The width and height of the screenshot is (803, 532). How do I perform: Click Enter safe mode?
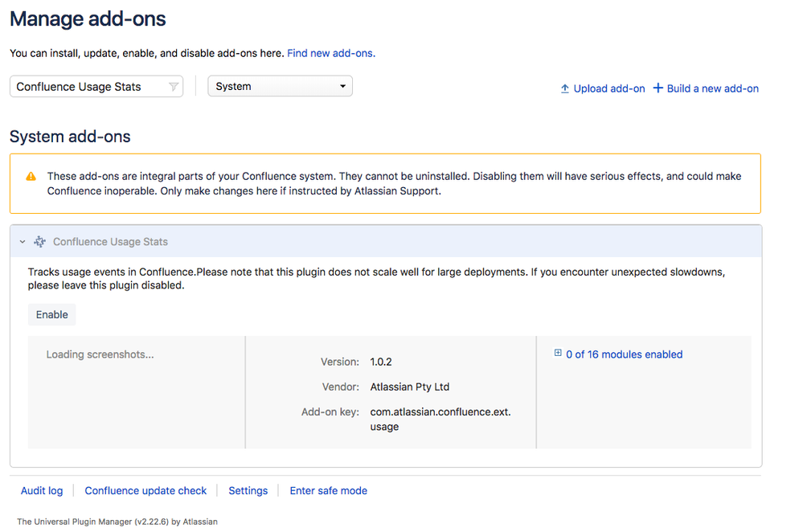tap(329, 490)
